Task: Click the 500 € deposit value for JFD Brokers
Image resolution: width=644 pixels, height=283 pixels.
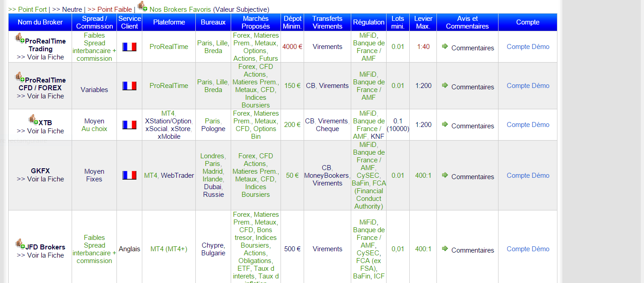Action: pyautogui.click(x=292, y=249)
